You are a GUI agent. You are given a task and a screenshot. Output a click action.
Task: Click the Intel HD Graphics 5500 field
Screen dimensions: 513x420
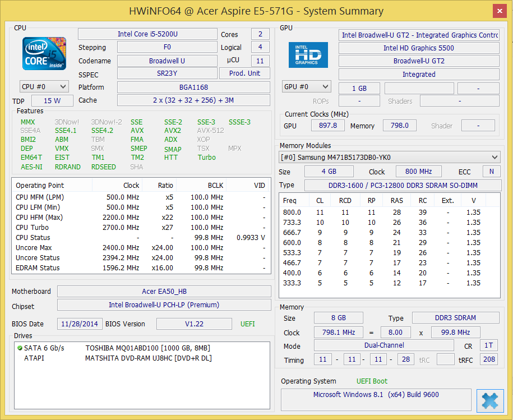pos(419,48)
